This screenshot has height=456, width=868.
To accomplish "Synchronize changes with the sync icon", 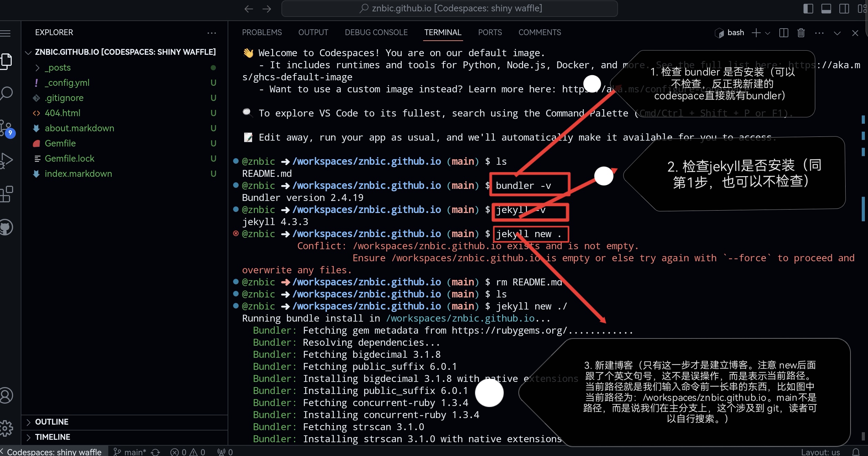I will pos(156,452).
